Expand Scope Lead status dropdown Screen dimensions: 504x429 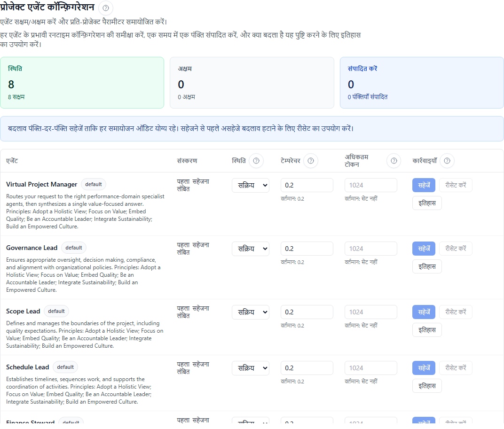251,312
